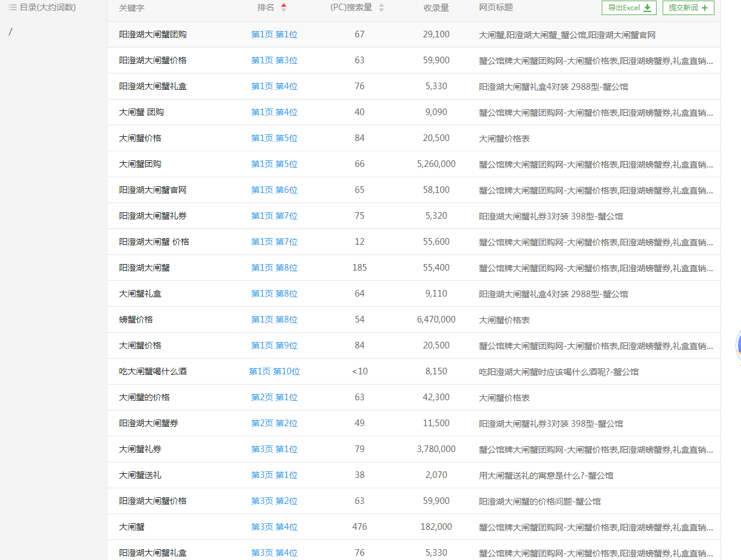Click 收录量 value 182,000
The width and height of the screenshot is (741, 560).
[436, 527]
